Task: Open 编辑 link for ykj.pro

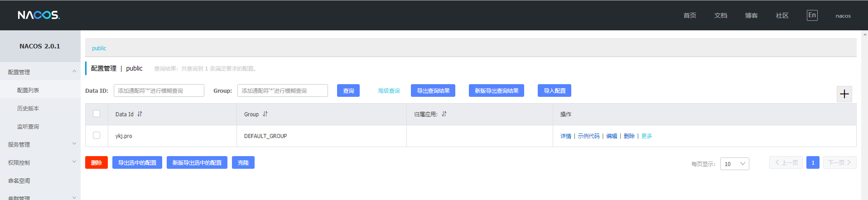Action: (612, 136)
